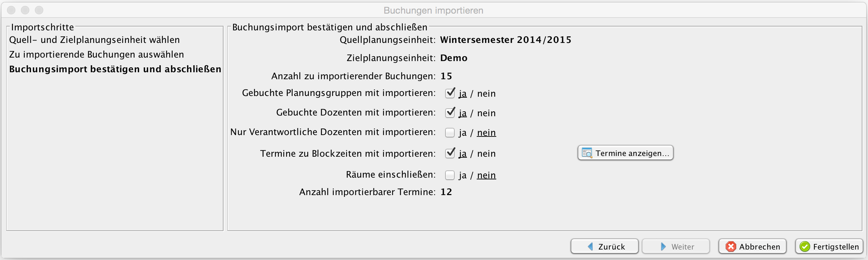Select step Buchungsimport bestätigen und abschließen
This screenshot has height=260, width=868.
pyautogui.click(x=115, y=69)
